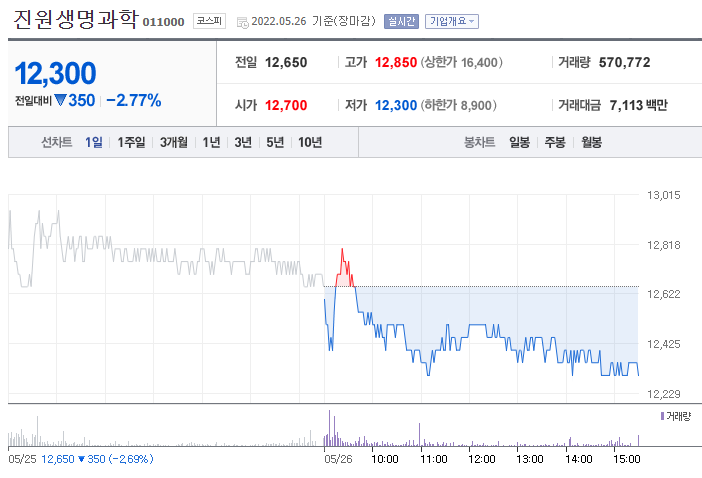Screen dimensions: 702x478
Task: Click the 선차트 label
Action: point(57,142)
